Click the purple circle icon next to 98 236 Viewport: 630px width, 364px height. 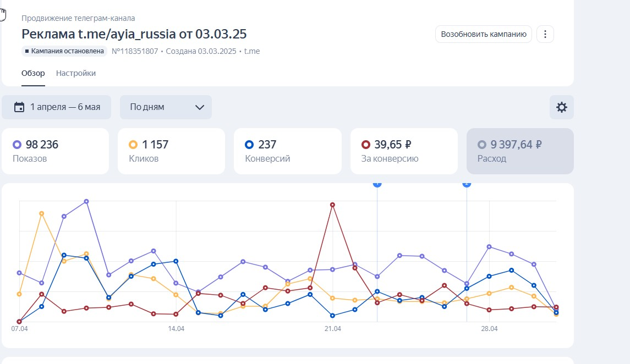click(x=17, y=145)
